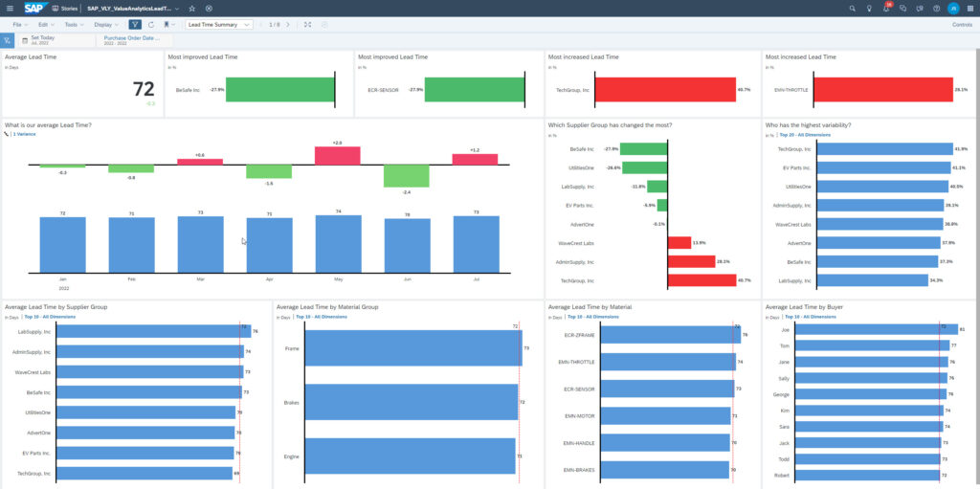The width and height of the screenshot is (980, 489).
Task: Click the 1 Variance link in chart
Action: (x=25, y=135)
